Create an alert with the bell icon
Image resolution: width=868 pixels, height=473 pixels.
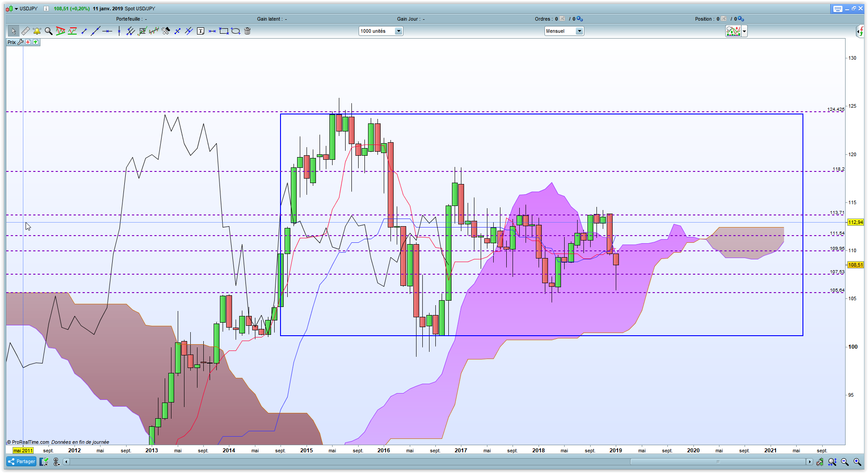click(x=37, y=31)
